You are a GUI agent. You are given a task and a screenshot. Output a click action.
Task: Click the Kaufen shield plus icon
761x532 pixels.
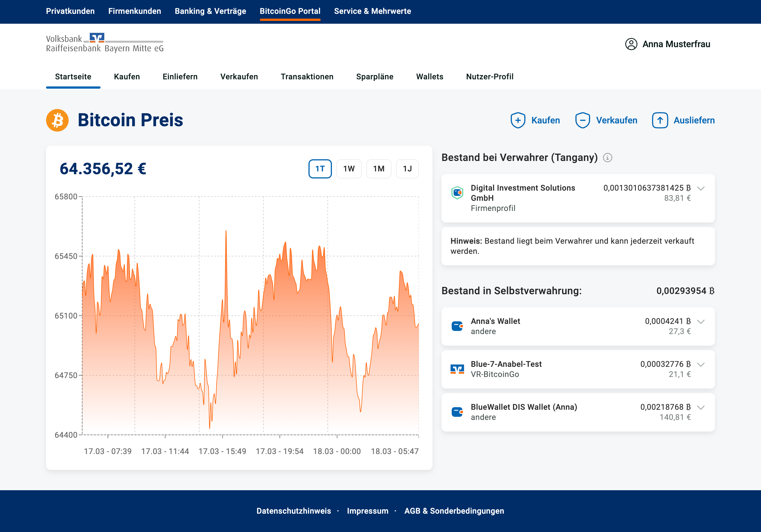(518, 120)
